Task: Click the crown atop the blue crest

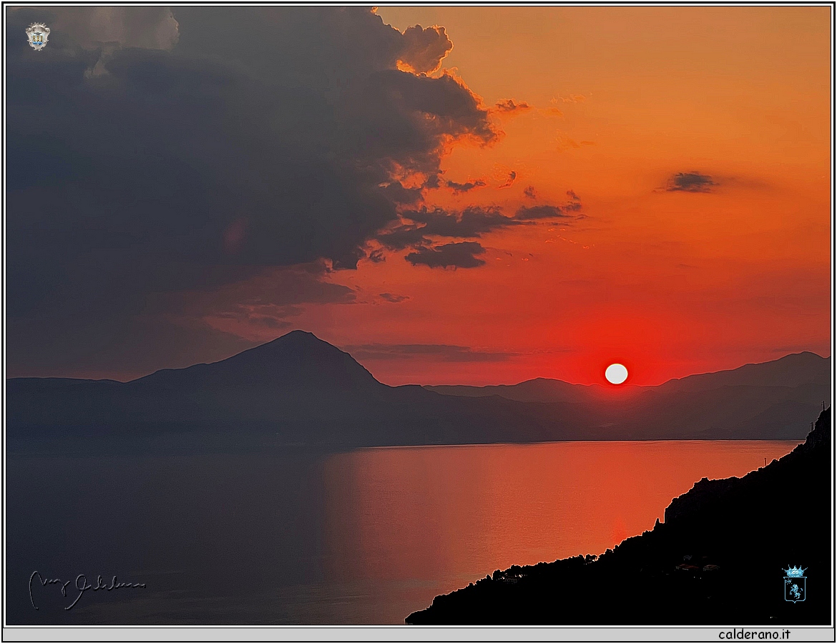Action: pyautogui.click(x=794, y=572)
